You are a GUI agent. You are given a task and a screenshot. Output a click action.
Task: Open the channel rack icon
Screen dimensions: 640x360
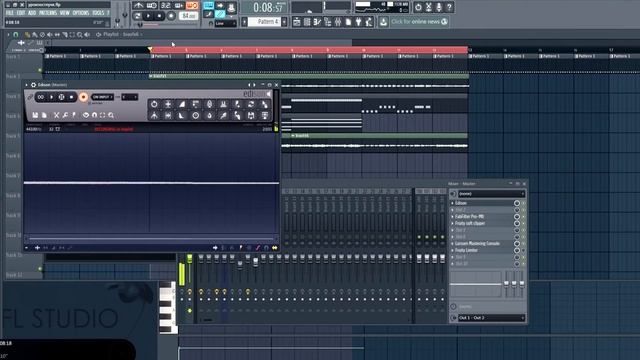tap(307, 22)
